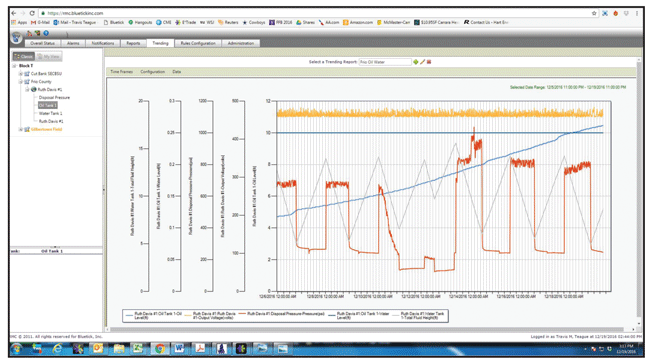The height and width of the screenshot is (361, 650).
Task: Open the G-Mail bookmark
Action: 41,22
